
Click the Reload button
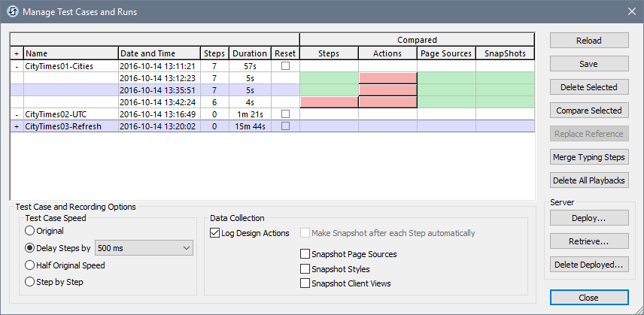pos(588,41)
